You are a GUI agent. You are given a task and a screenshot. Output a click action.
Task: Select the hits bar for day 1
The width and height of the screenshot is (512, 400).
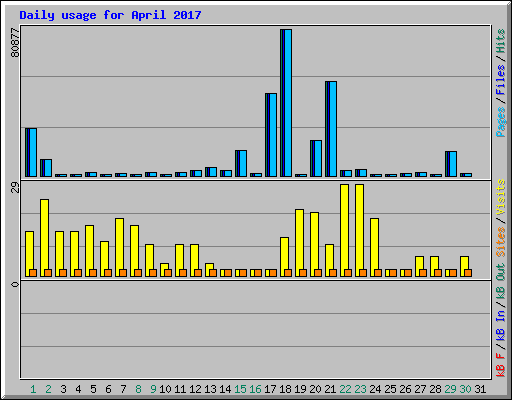(x=31, y=152)
